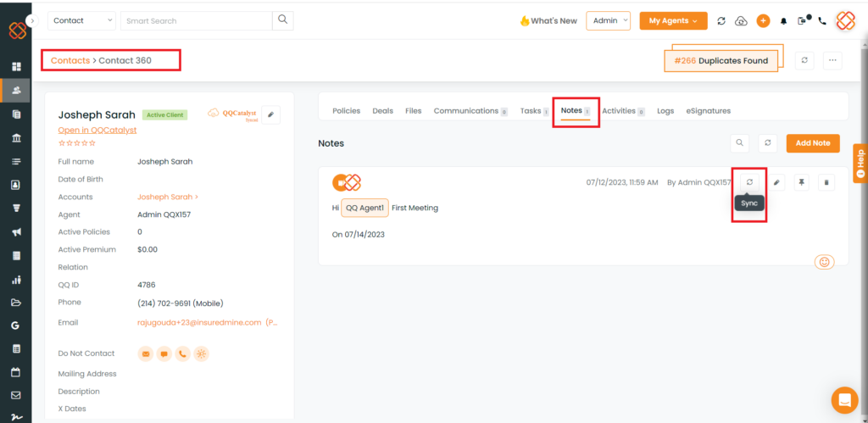Click the Smart Search input field
868x423 pixels.
(x=197, y=20)
